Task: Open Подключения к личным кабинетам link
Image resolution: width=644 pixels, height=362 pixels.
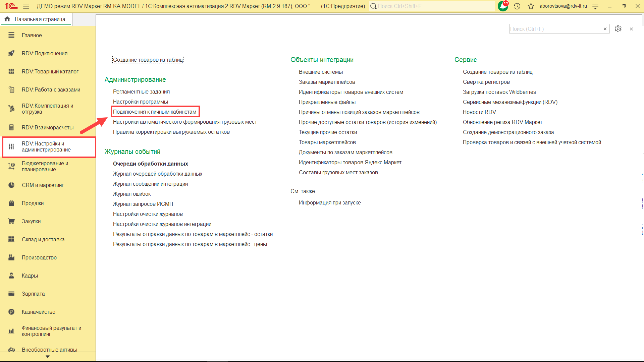Action: point(155,112)
